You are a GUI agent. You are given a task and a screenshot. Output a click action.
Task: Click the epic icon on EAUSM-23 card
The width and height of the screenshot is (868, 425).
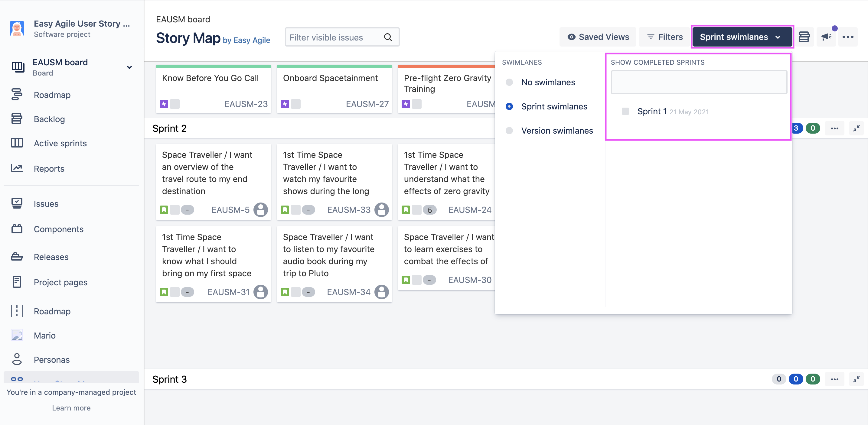[x=164, y=104]
